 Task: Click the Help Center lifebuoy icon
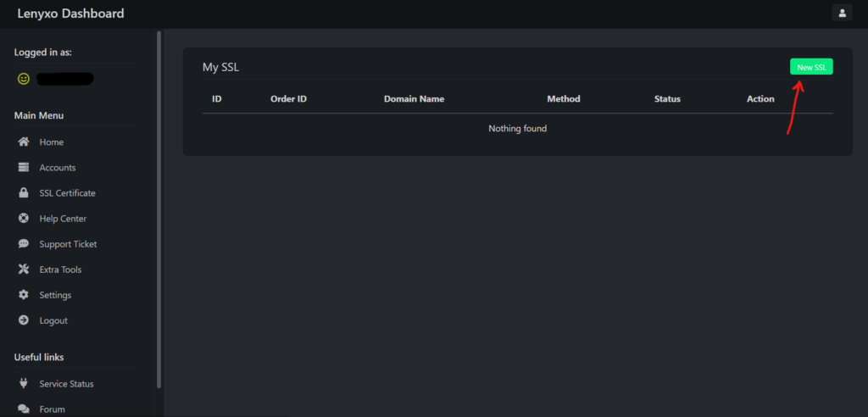pos(23,218)
